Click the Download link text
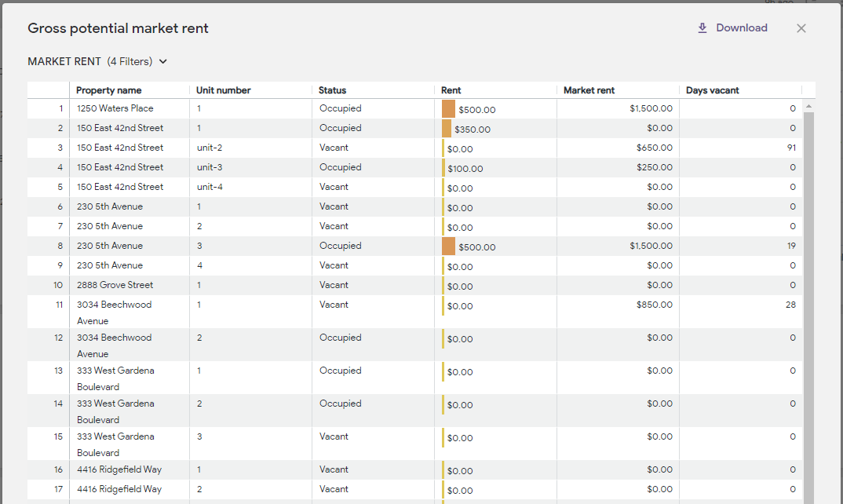The height and width of the screenshot is (504, 843). coord(742,28)
